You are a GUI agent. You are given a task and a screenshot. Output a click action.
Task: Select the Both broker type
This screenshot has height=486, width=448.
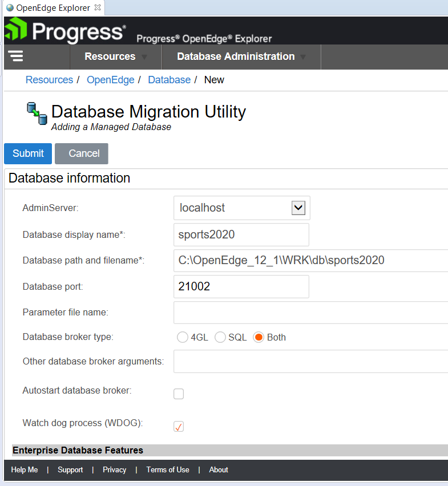click(x=259, y=337)
